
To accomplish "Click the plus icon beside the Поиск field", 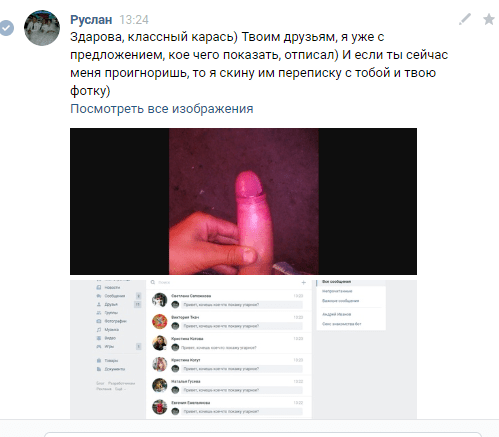I will point(304,283).
